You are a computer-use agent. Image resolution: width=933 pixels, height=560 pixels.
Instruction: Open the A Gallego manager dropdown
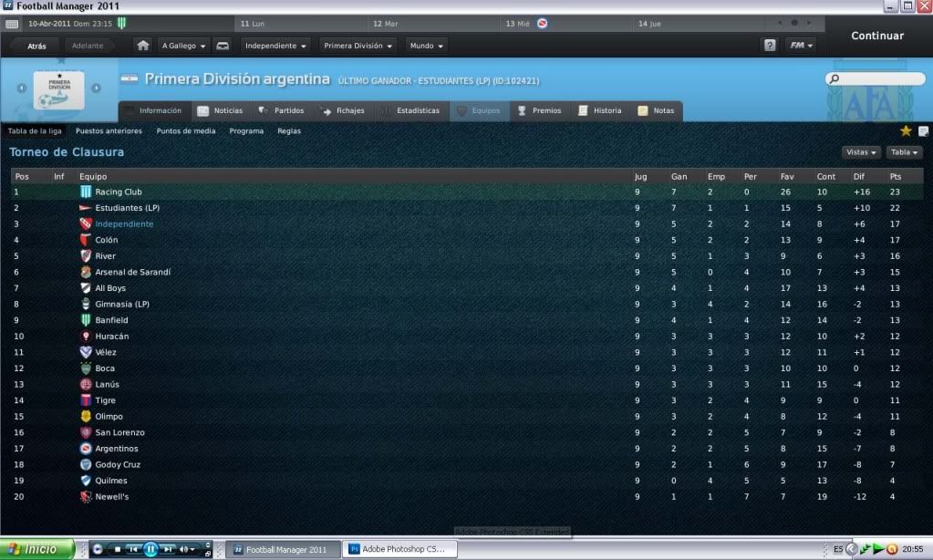183,46
